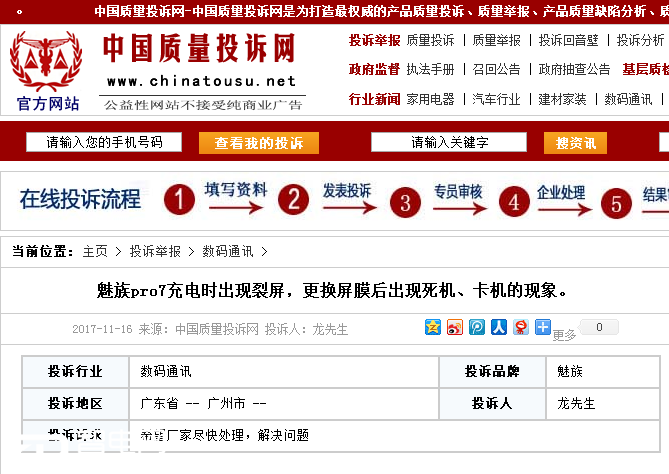The height and width of the screenshot is (474, 669).
Task: Click the 官方网站 label under logo
Action: point(48,104)
